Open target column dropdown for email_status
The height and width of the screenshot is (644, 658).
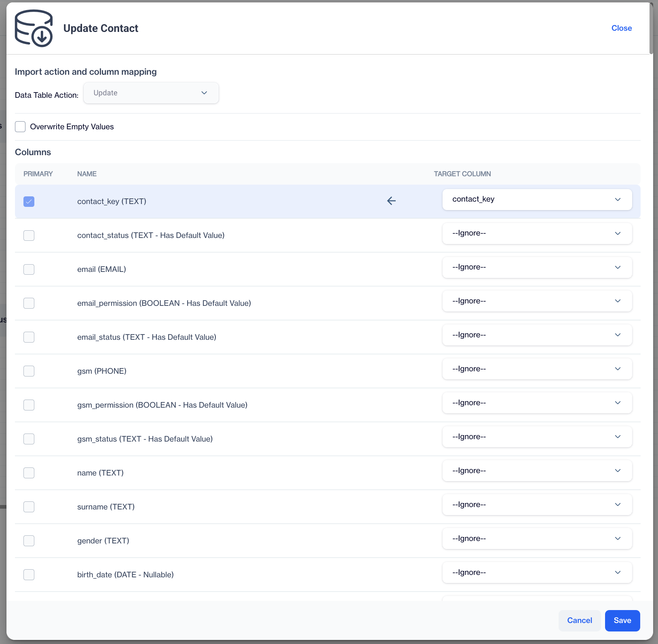point(537,335)
